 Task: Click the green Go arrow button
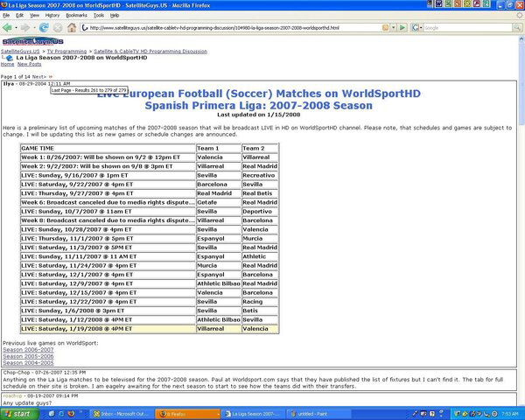(x=402, y=28)
